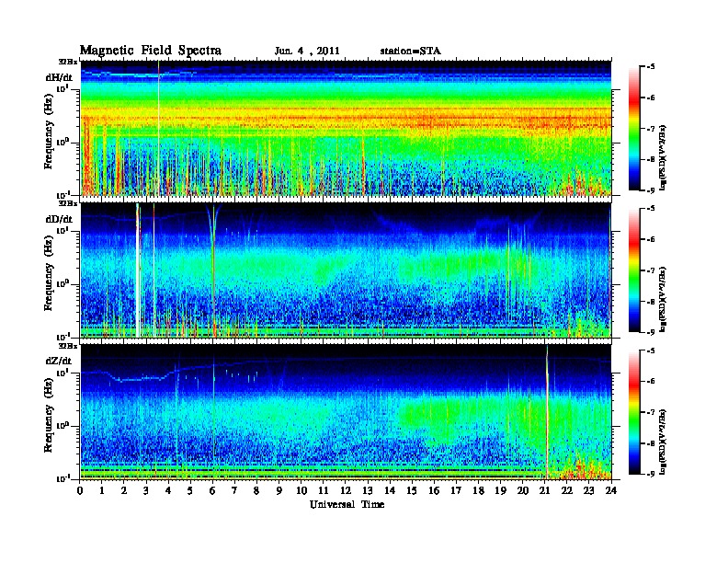The width and height of the screenshot is (728, 563).
Task: Click hour "18" on the time axis
Action: coord(479,490)
